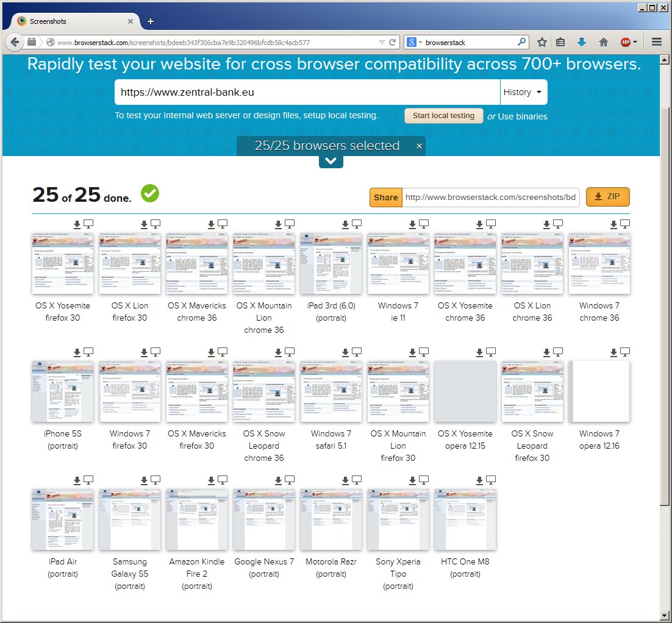Download the iPad 3rd (6.0) portrait screenshot
This screenshot has width=672, height=623.
tap(345, 224)
